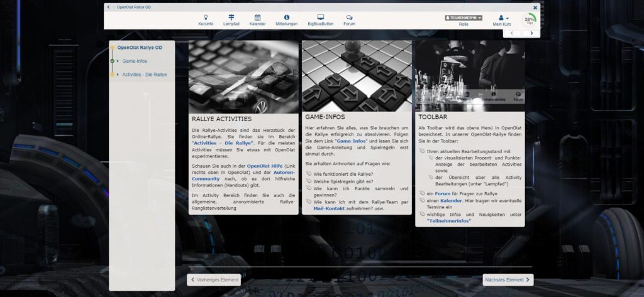Click Nächstes Element button
Screen dimensions: 644x297
[508, 280]
